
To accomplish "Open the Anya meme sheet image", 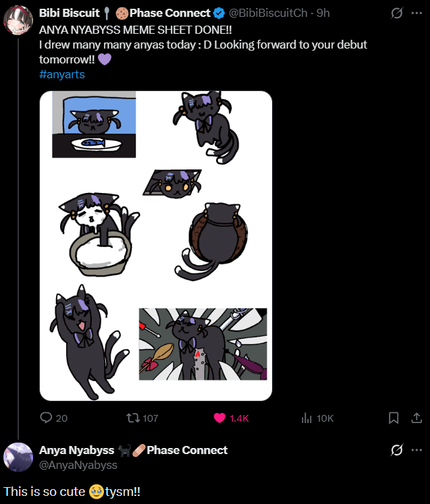I will tap(156, 246).
